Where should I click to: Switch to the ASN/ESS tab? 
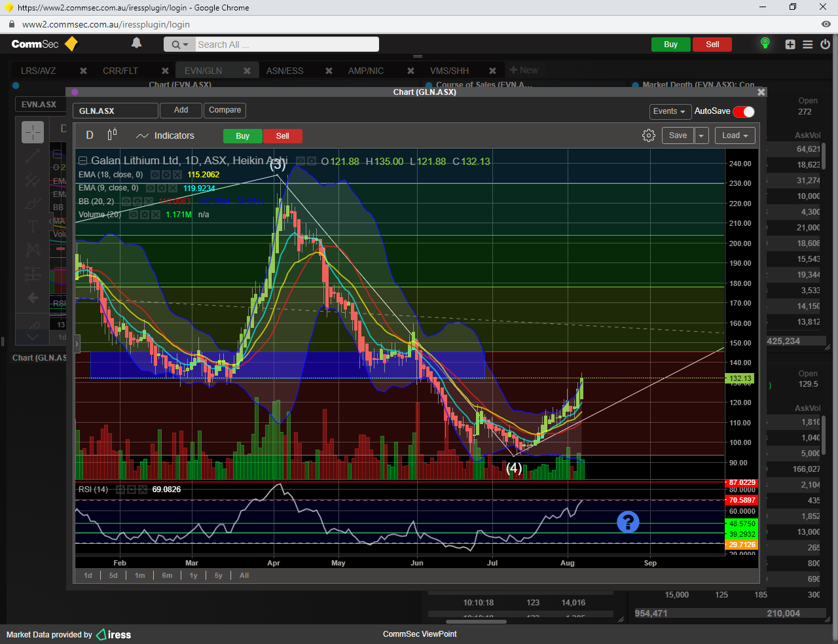[285, 71]
